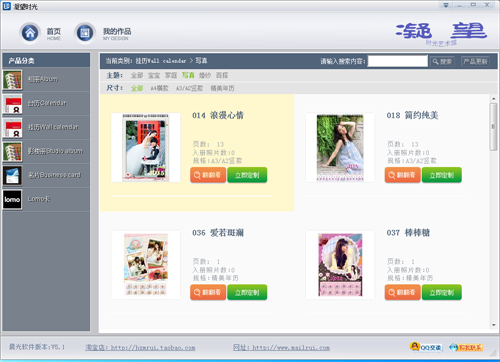
Task: Open the Home (首页) icon
Action: coord(30,33)
